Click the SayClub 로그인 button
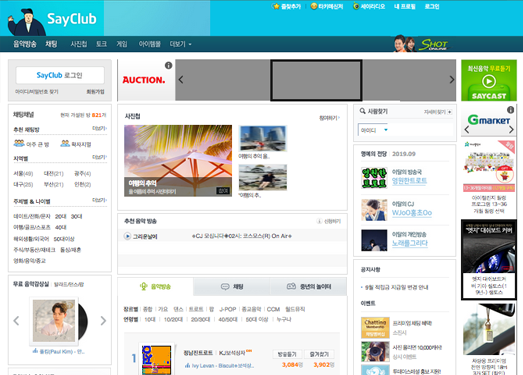 pyautogui.click(x=60, y=75)
